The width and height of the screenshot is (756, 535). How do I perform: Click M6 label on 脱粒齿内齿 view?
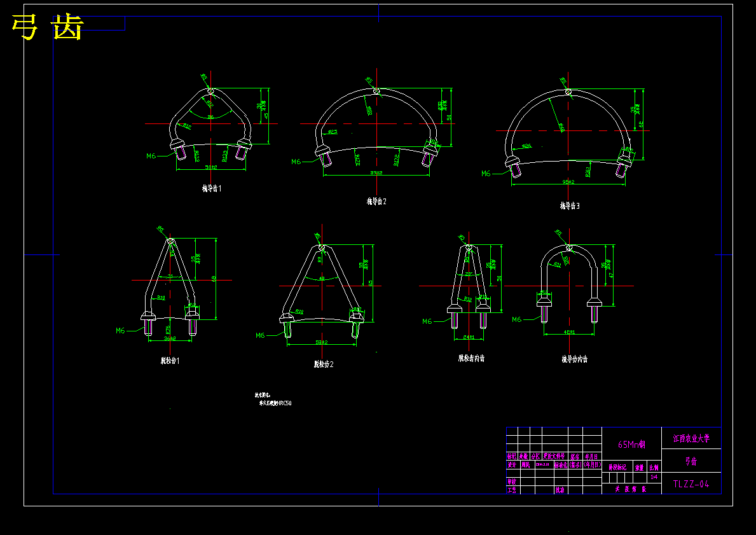(x=427, y=321)
